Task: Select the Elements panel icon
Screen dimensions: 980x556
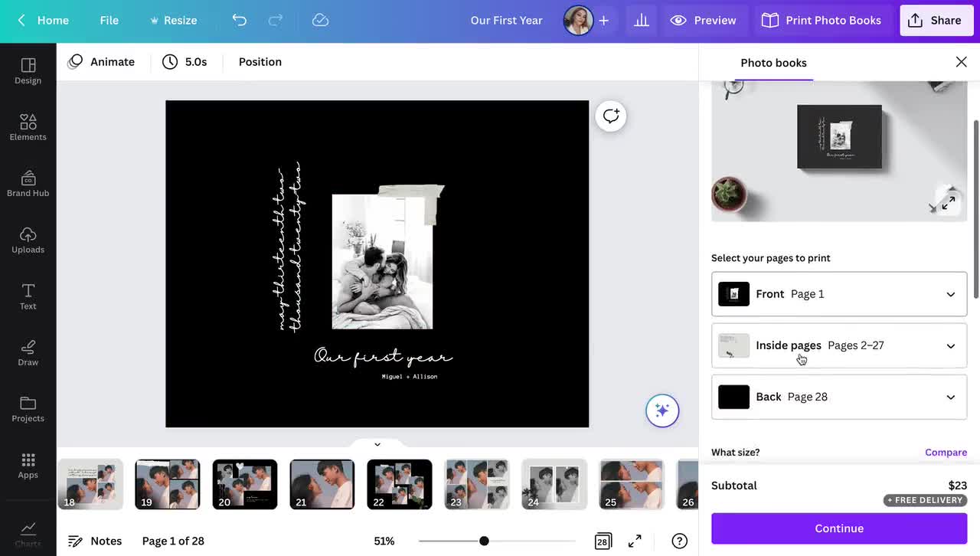Action: (28, 127)
